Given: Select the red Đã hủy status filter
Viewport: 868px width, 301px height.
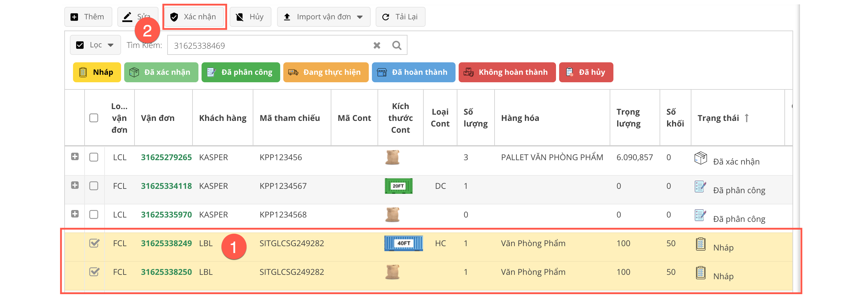Looking at the screenshot, I should click(586, 72).
